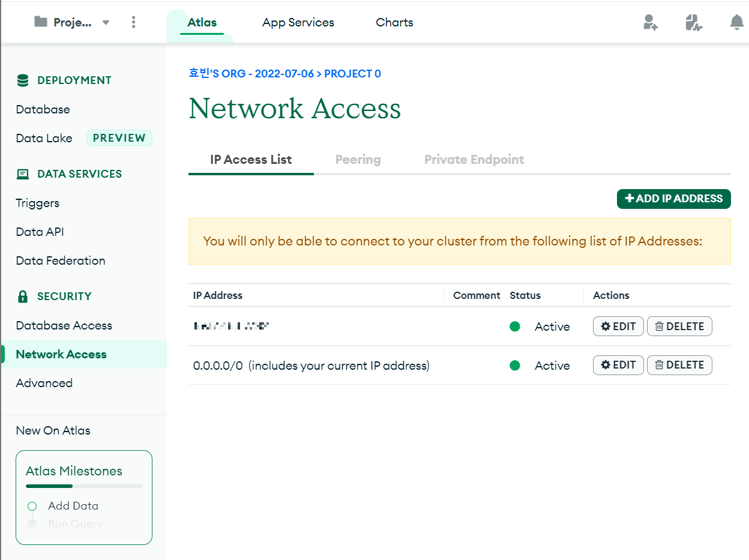This screenshot has height=560, width=749.
Task: Open New On Atlas
Action: [53, 430]
